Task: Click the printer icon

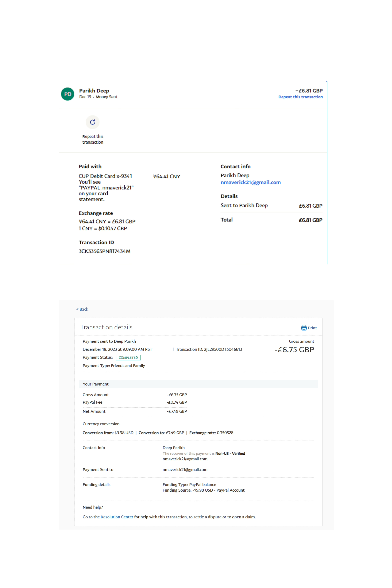Action: tap(304, 328)
